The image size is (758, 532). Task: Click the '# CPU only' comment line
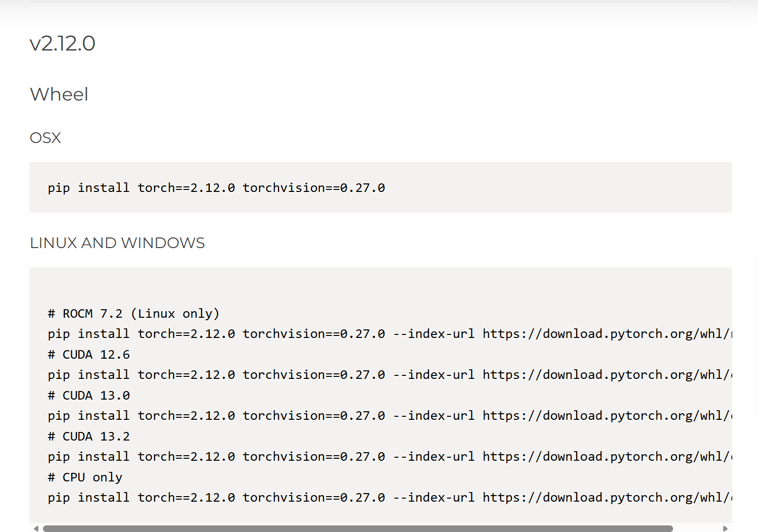(x=85, y=477)
